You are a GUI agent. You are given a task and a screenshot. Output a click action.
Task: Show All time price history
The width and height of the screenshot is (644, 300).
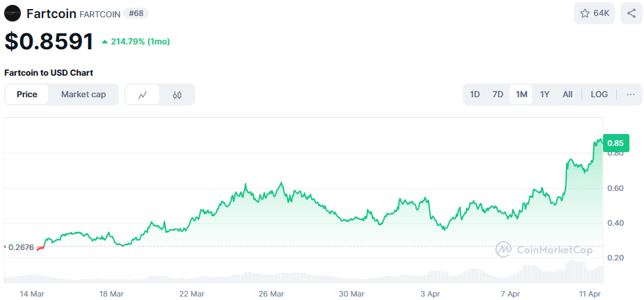click(568, 94)
